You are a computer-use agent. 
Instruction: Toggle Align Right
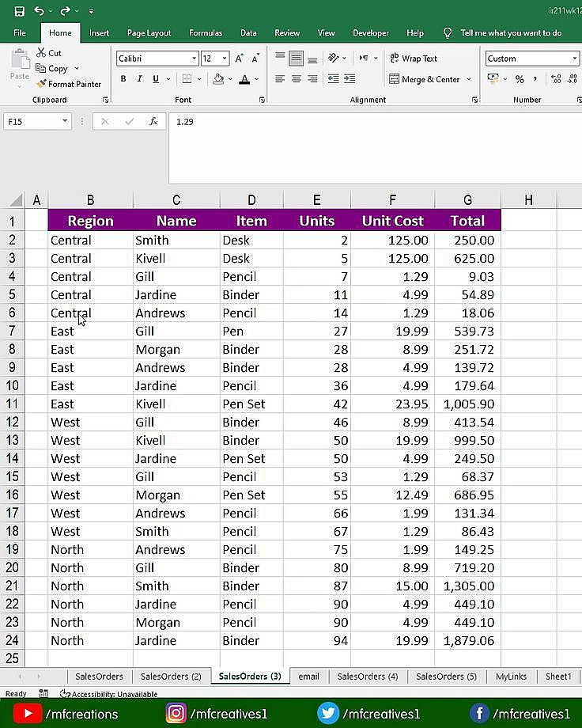(x=313, y=79)
